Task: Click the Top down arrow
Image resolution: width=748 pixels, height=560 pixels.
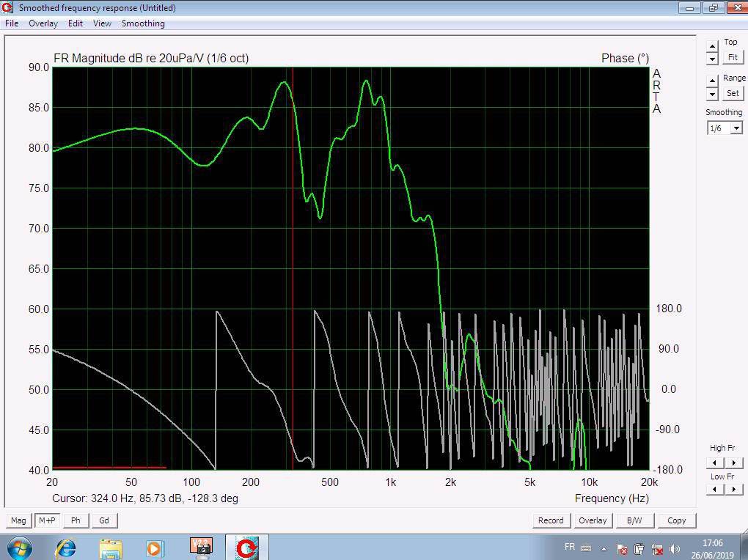Action: click(x=712, y=59)
